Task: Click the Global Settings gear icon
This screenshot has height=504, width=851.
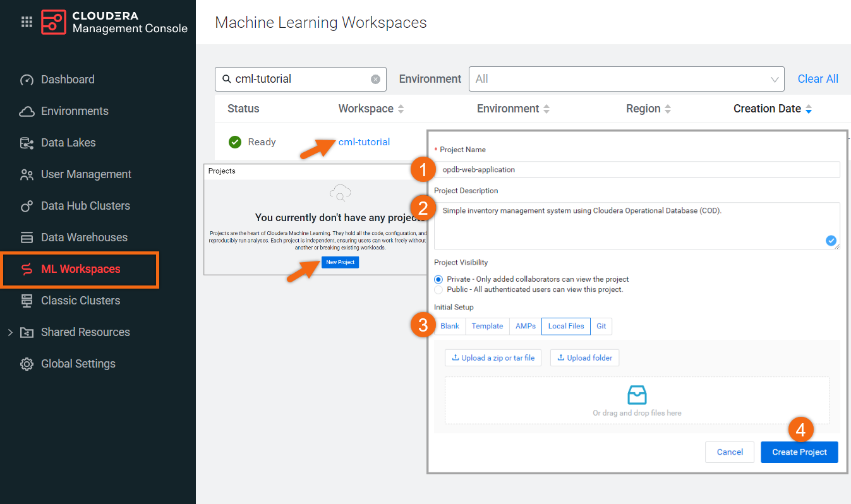Action: 27,364
